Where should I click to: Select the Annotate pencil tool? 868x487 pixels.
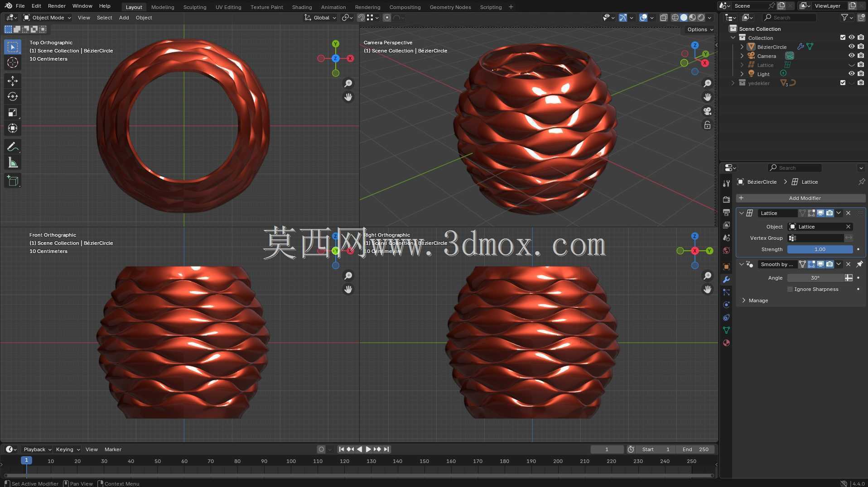pos(13,147)
